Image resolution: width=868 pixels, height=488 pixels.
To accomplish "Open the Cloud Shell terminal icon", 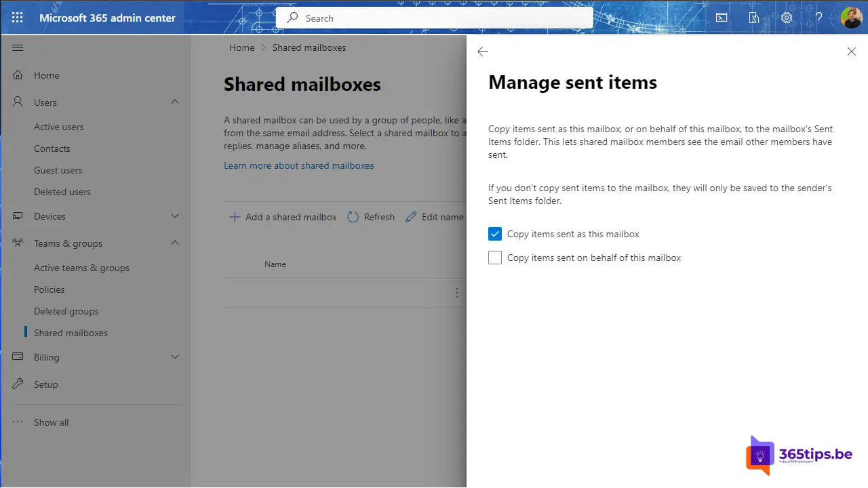I will pos(722,18).
